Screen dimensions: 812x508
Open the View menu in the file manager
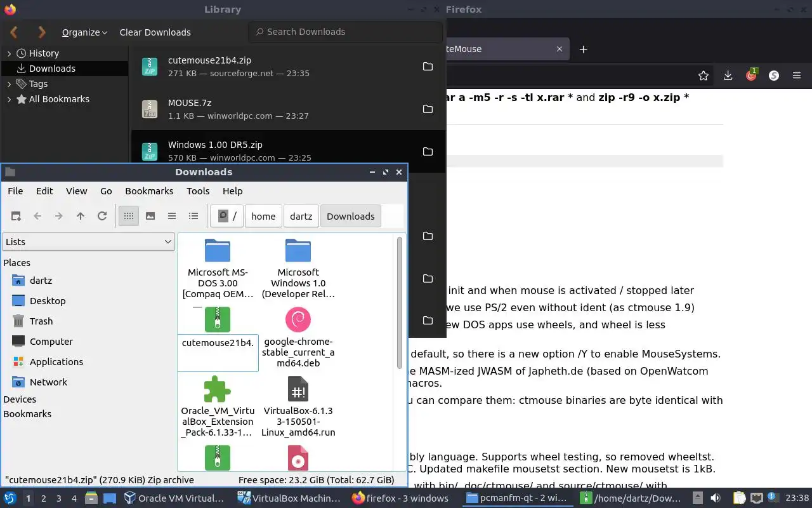(76, 191)
